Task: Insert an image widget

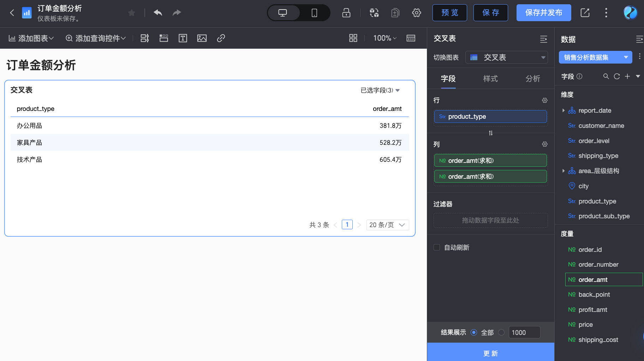Action: [202, 38]
